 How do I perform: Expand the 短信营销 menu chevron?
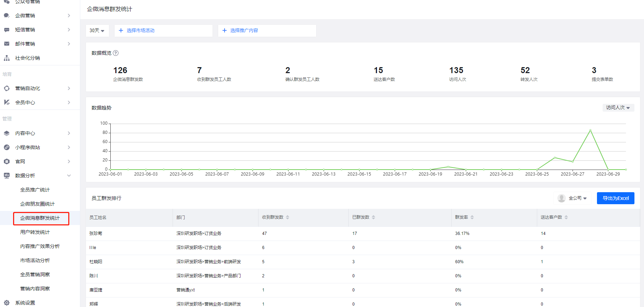pos(69,30)
